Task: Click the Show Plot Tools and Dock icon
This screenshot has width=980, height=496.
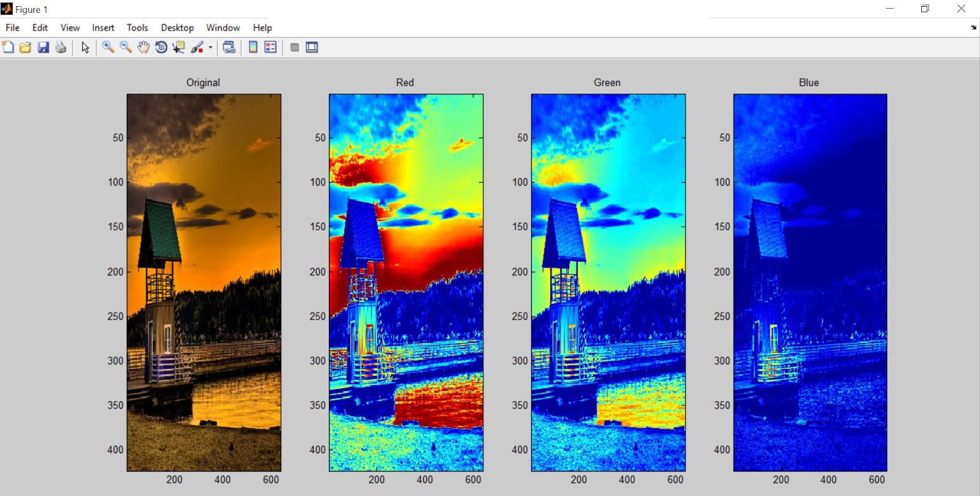Action: pyautogui.click(x=312, y=47)
